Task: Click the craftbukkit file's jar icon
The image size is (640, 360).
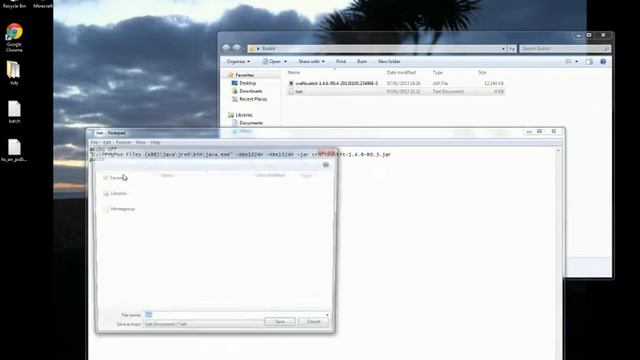Action: click(291, 83)
